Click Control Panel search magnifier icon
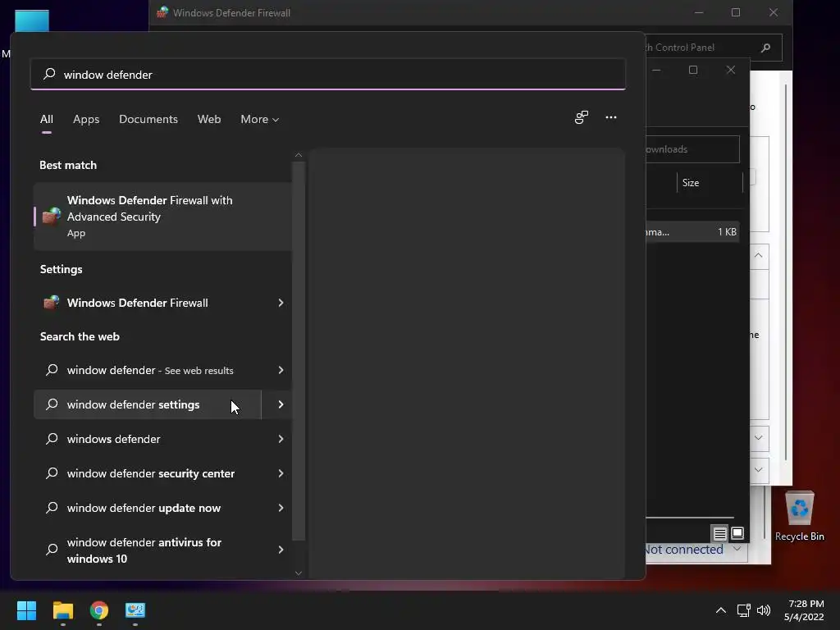Image resolution: width=840 pixels, height=630 pixels. pos(766,48)
